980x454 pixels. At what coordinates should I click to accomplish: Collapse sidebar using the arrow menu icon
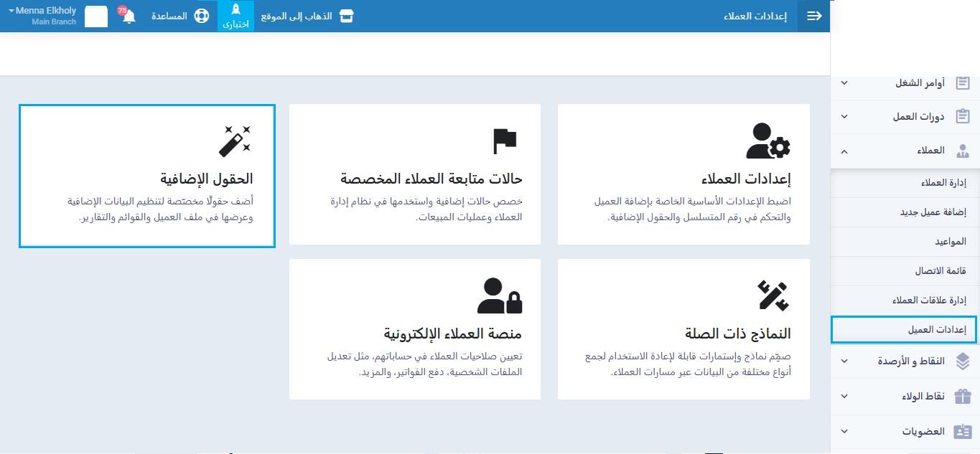coord(814,16)
